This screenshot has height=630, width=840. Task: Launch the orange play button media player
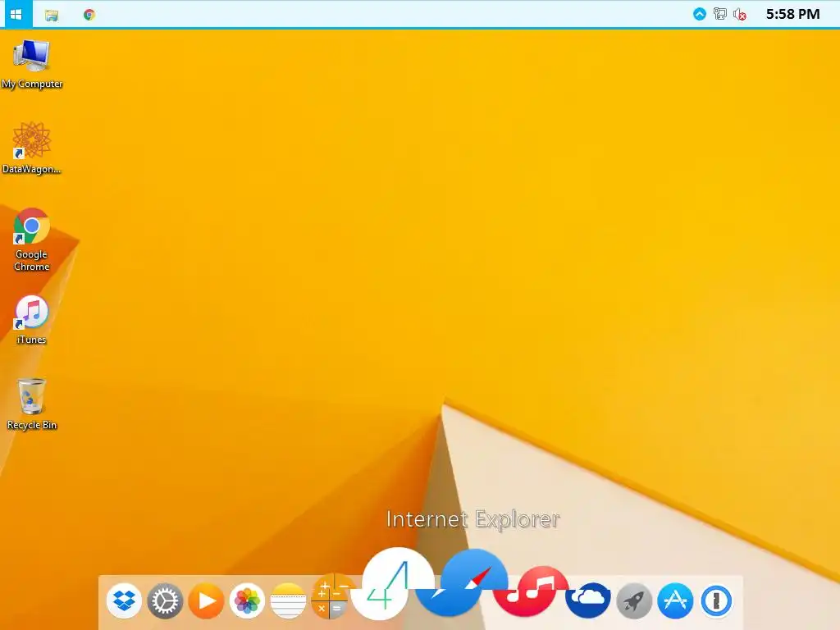(x=206, y=600)
